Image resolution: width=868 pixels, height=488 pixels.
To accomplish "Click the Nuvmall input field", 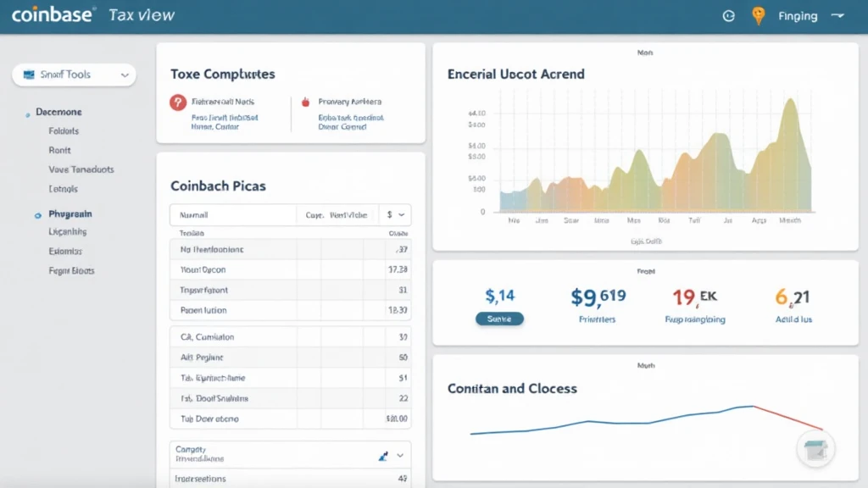I will pyautogui.click(x=232, y=215).
